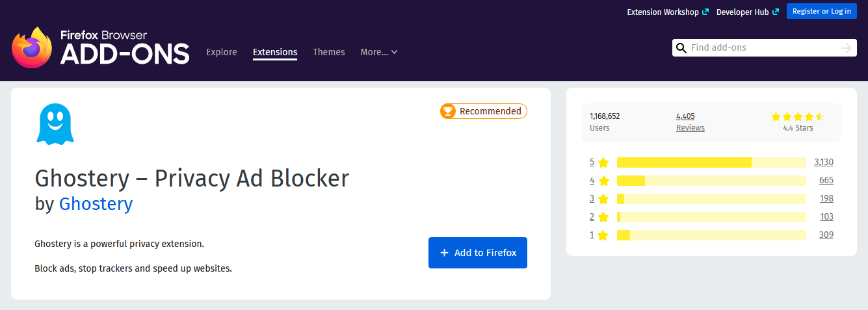Select the Extensions nav item
This screenshot has height=310, width=868.
[274, 52]
